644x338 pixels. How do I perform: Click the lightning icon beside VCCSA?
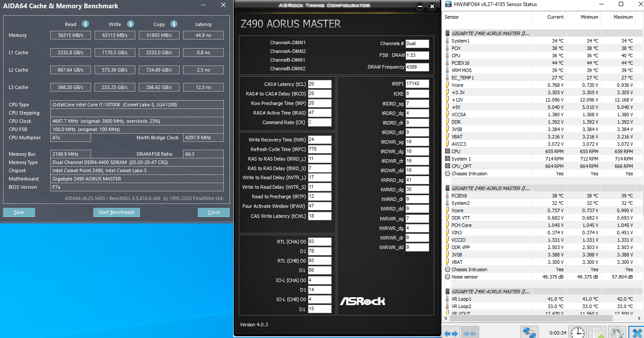[448, 115]
